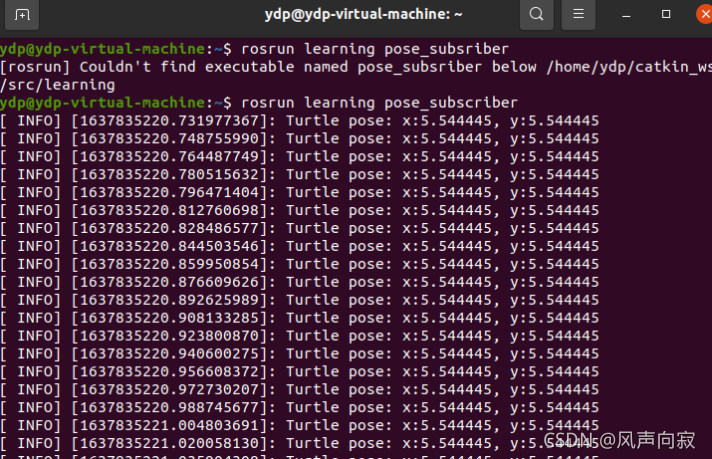The width and height of the screenshot is (712, 459).
Task: Open the terminal search
Action: [x=536, y=15]
